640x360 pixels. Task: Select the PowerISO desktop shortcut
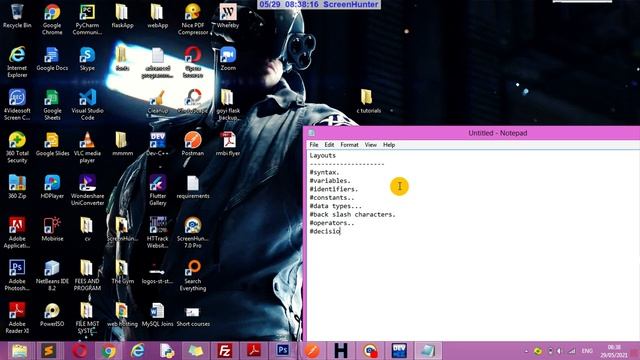click(52, 315)
